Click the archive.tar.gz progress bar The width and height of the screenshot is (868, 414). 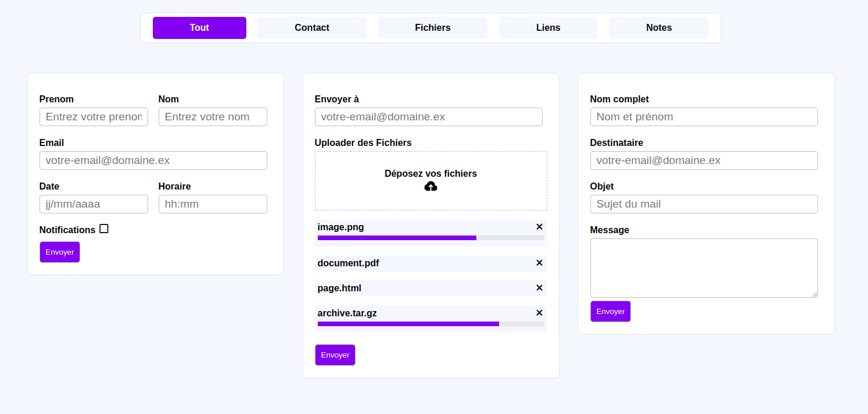[431, 324]
